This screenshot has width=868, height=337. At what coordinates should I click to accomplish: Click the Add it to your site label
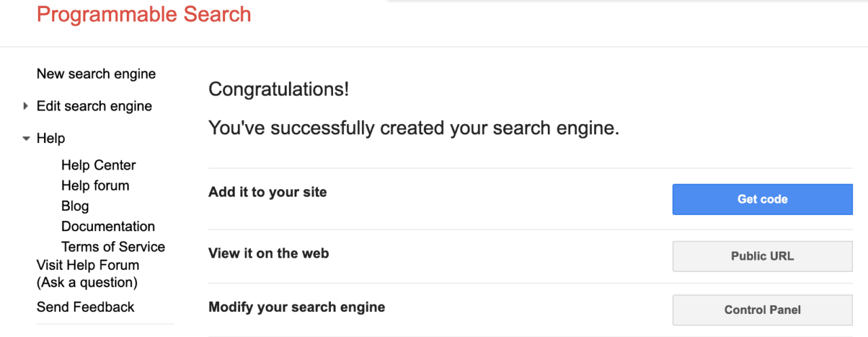268,193
